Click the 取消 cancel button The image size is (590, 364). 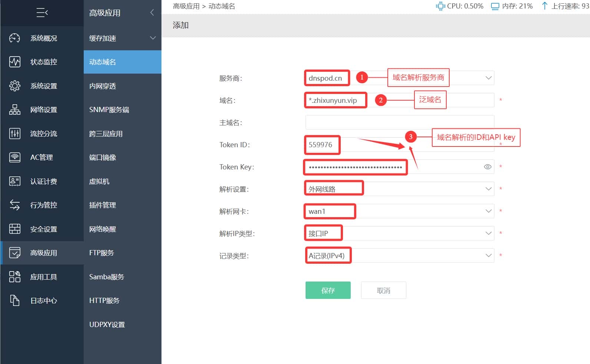pyautogui.click(x=383, y=290)
